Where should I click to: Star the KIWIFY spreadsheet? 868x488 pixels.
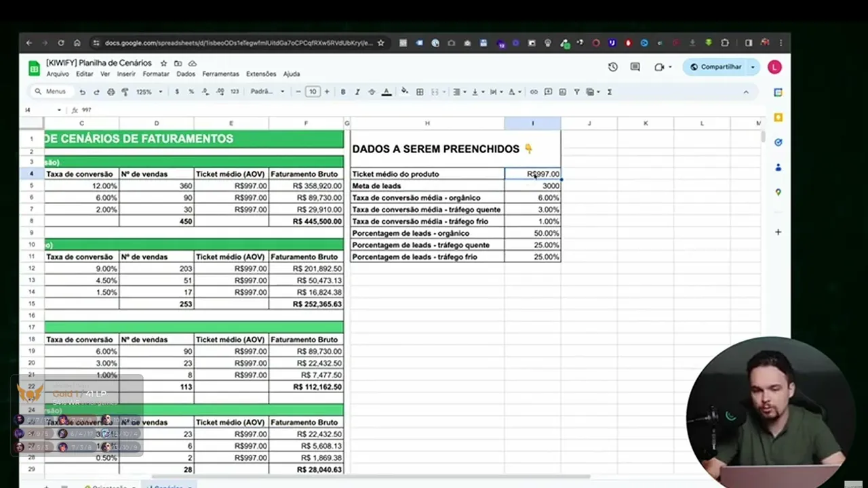click(x=163, y=63)
